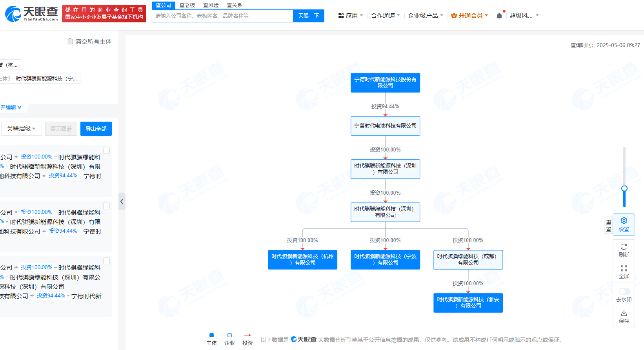Click the zoom slider handle

click(624, 189)
